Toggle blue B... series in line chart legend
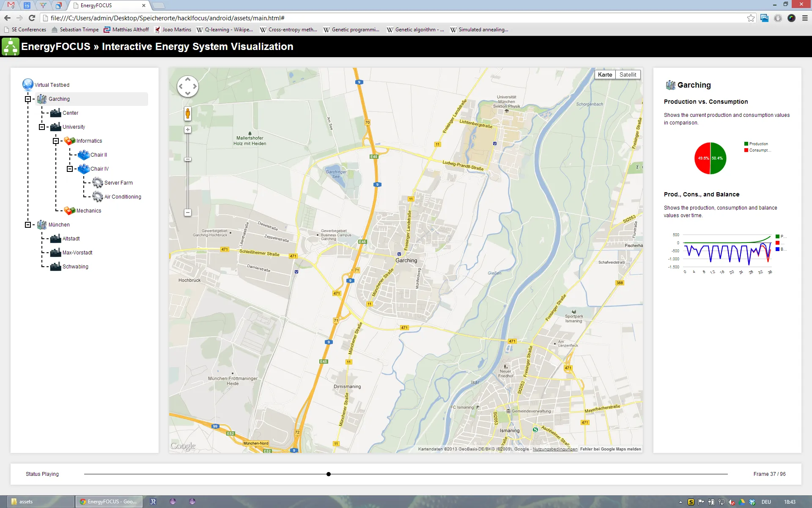Screen dimensions: 812x508 click(x=780, y=249)
